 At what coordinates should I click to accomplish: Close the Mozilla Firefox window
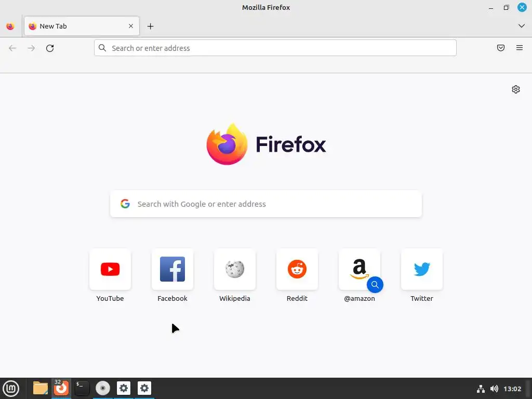click(522, 7)
